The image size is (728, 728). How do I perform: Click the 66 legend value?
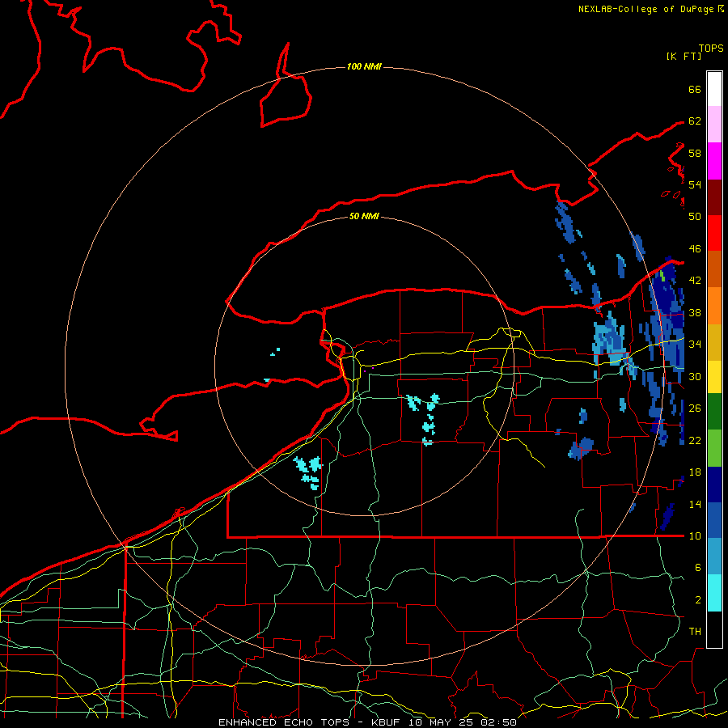pyautogui.click(x=695, y=89)
